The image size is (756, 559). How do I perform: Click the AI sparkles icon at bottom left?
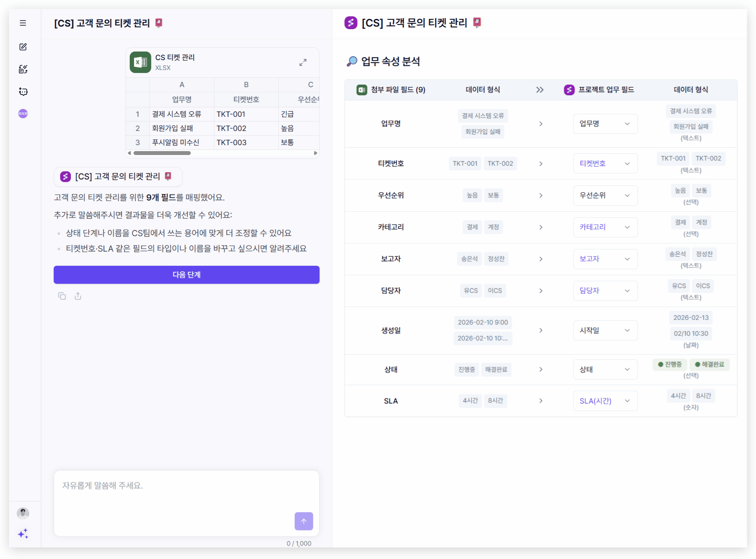pos(23,534)
